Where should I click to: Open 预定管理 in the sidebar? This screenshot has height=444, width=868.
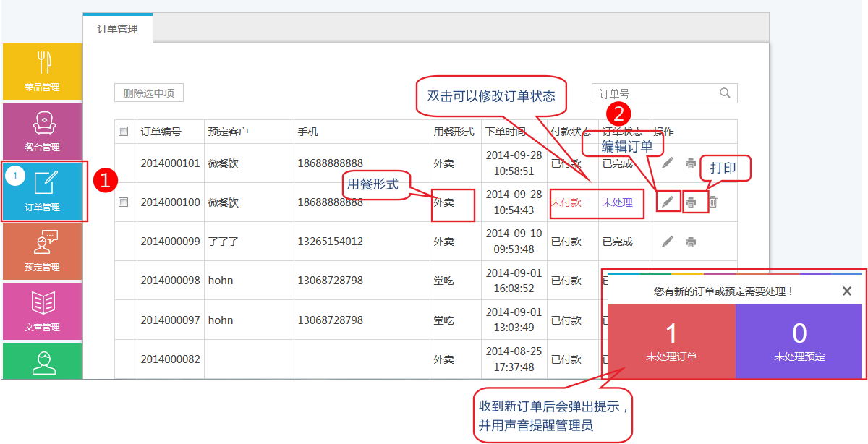pyautogui.click(x=42, y=251)
